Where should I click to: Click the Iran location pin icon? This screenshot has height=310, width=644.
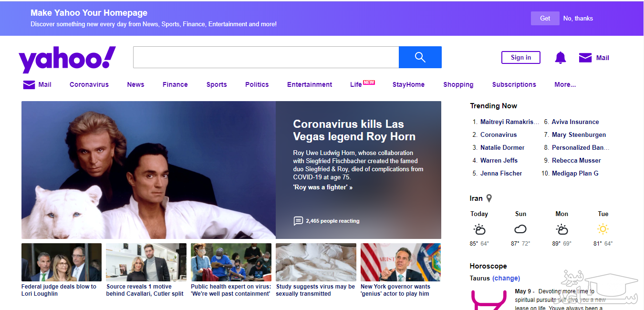pyautogui.click(x=489, y=198)
